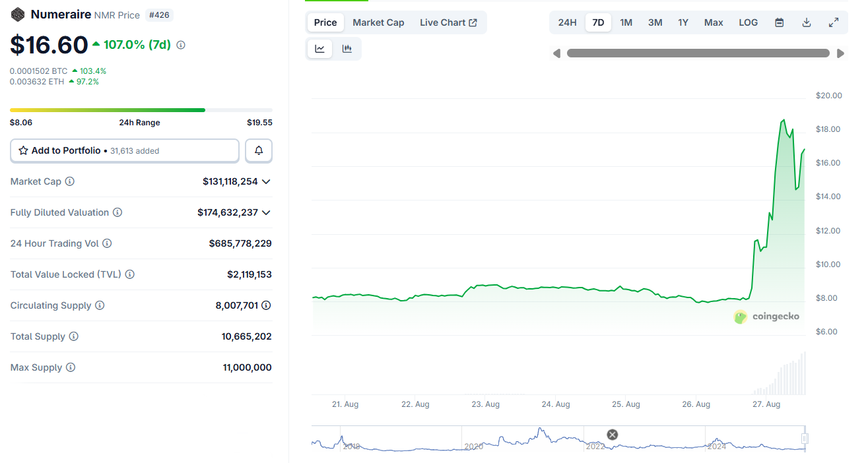This screenshot has height=463, width=868.
Task: Close the mini timeline overlay
Action: (613, 434)
